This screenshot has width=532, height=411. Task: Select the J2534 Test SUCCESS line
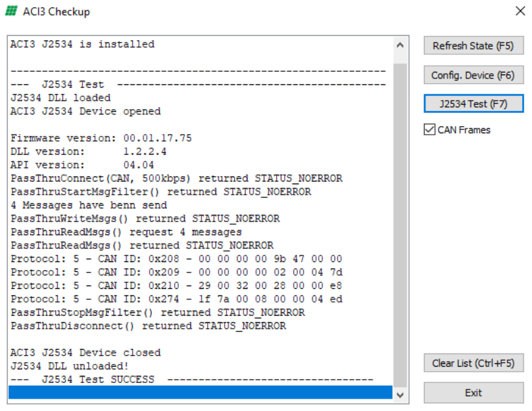click(x=137, y=379)
